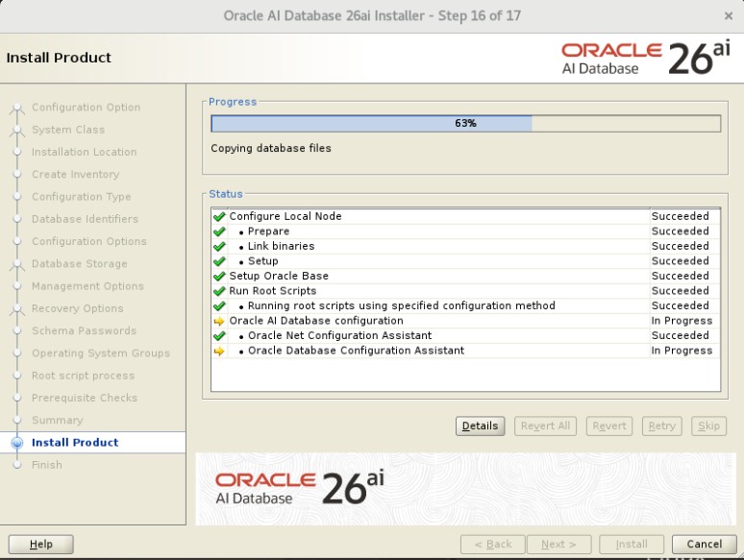Click green checkmark beside Link binaries
Screen dimensions: 744x560
pos(219,247)
